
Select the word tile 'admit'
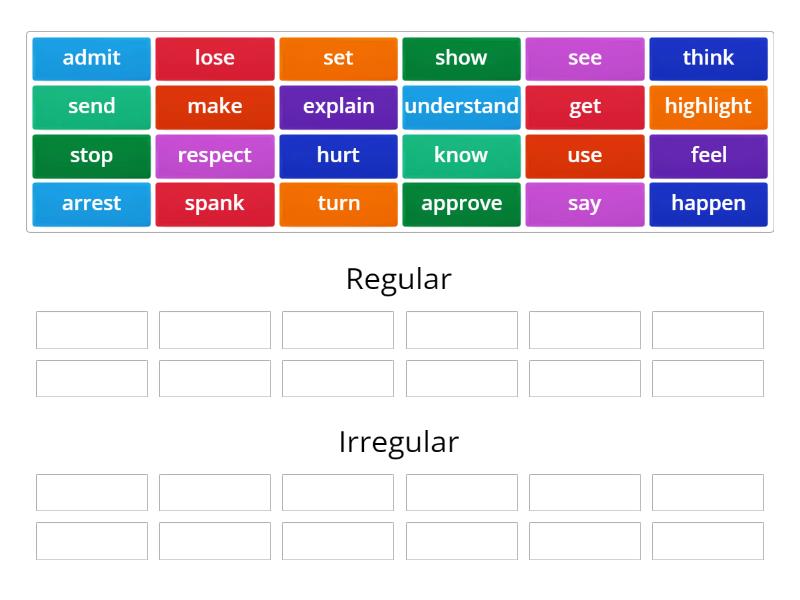[90, 58]
